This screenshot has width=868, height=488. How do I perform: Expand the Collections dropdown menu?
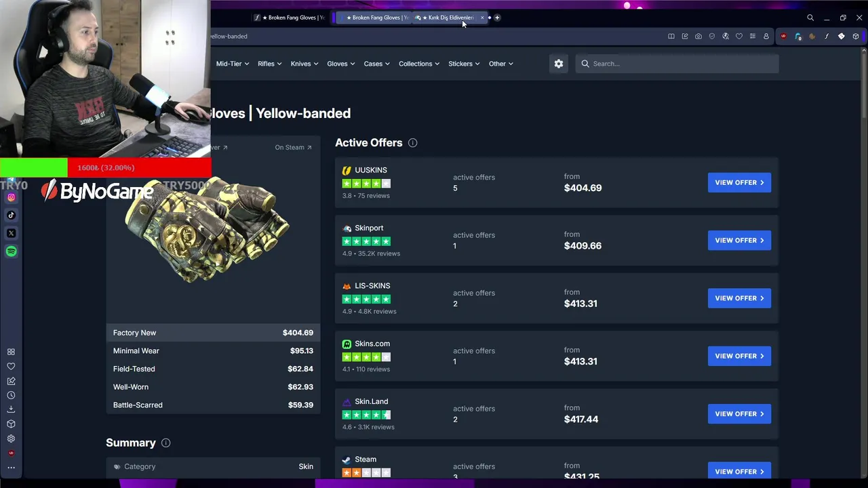(419, 64)
